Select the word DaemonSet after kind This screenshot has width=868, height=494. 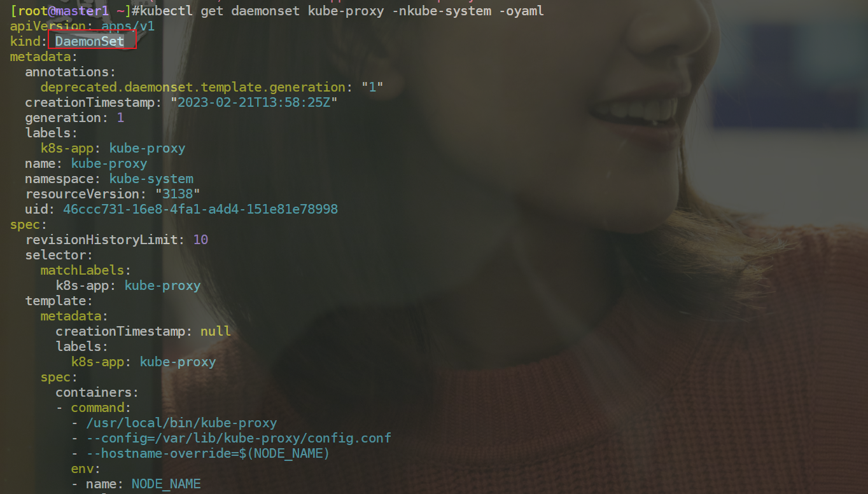(x=90, y=41)
